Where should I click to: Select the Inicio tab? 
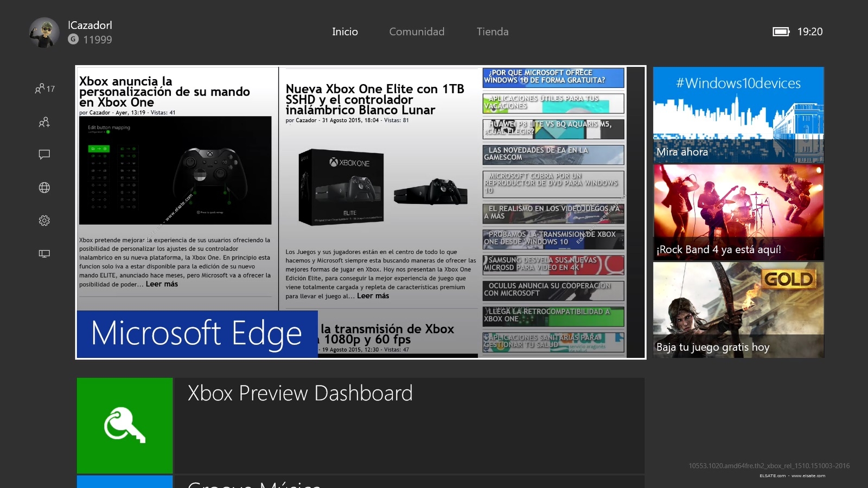coord(345,32)
